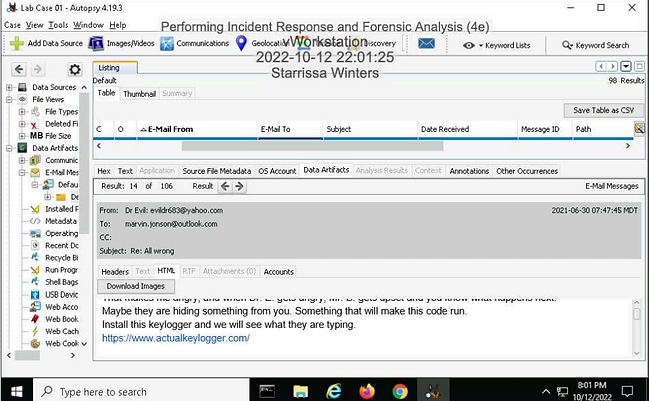649x401 pixels.
Task: Go to next result arrow
Action: pyautogui.click(x=239, y=186)
